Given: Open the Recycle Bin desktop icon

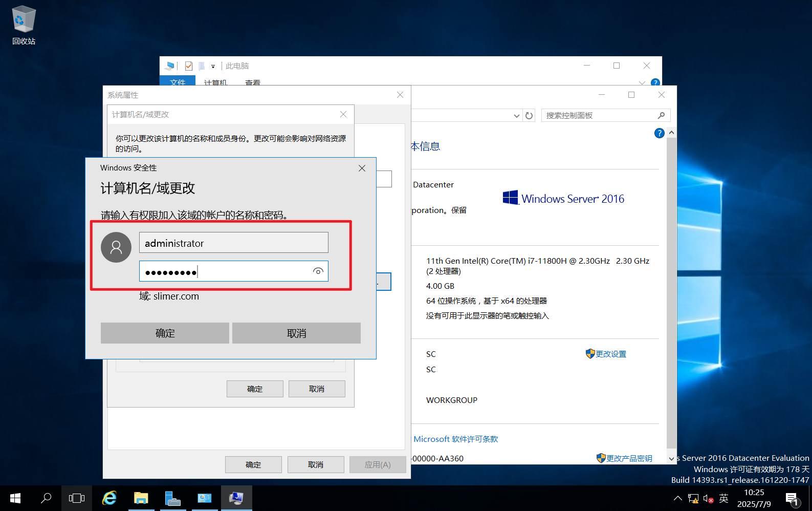Looking at the screenshot, I should 24,26.
